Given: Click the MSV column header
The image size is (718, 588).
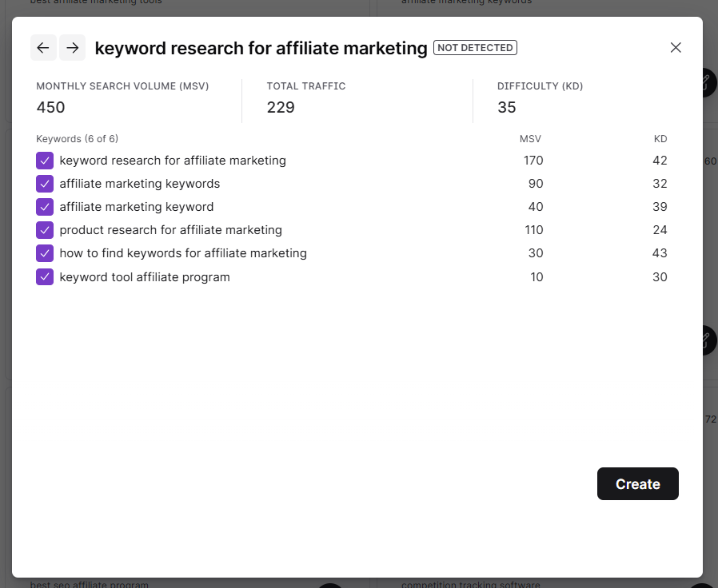Looking at the screenshot, I should click(530, 138).
